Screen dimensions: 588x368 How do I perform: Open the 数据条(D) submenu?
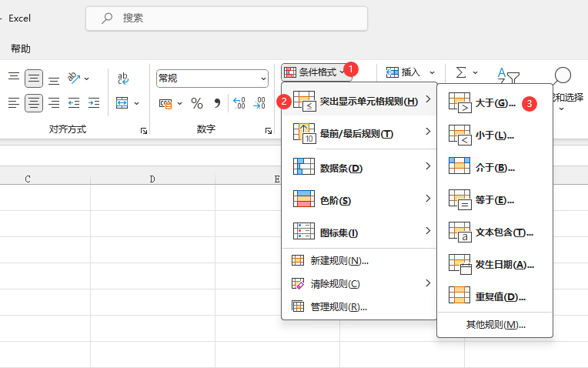pyautogui.click(x=359, y=167)
